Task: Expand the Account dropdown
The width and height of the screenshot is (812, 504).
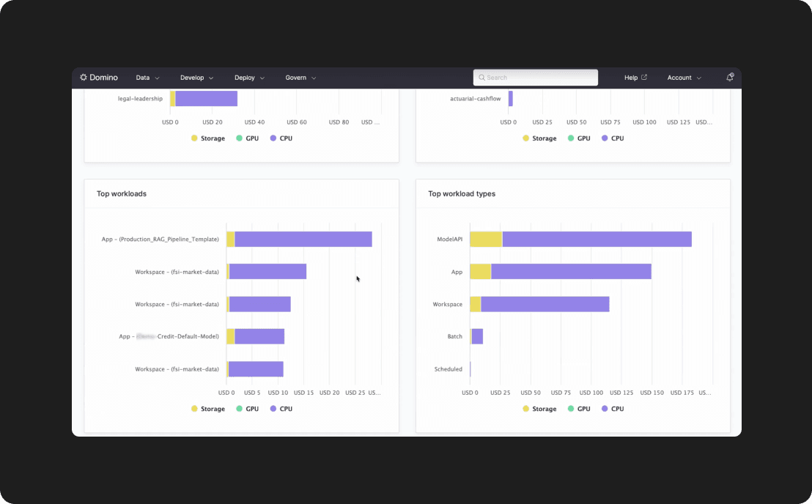Action: (x=684, y=78)
